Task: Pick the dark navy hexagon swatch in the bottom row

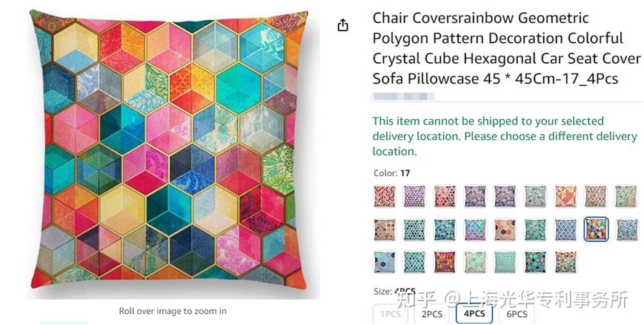Action: pos(535,262)
